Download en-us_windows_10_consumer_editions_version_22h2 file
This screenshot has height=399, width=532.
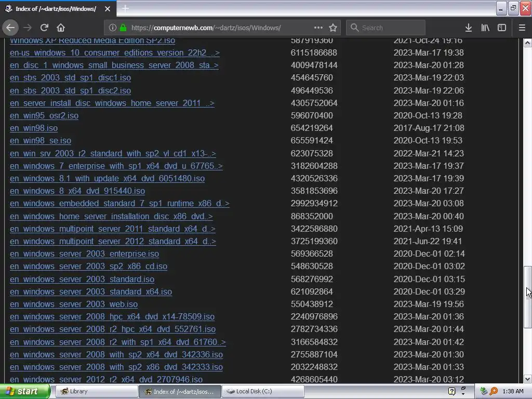(x=115, y=53)
